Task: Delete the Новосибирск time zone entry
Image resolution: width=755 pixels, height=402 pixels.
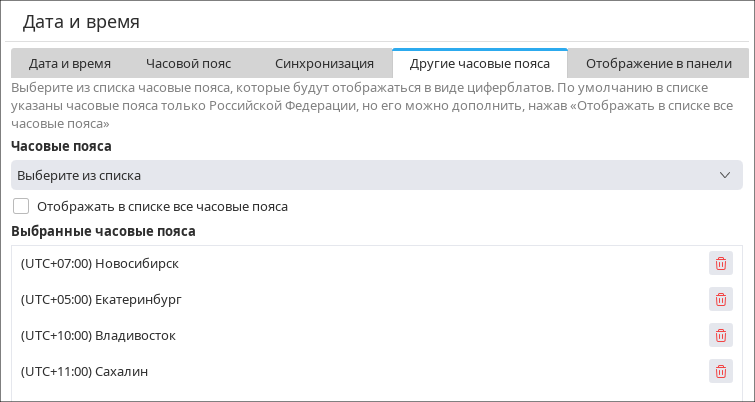Action: [720, 263]
